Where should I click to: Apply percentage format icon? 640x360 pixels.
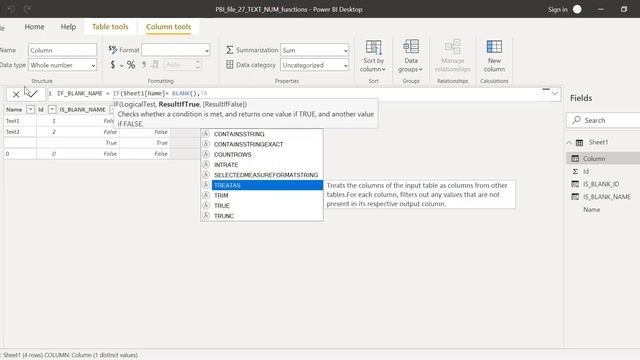click(x=131, y=64)
